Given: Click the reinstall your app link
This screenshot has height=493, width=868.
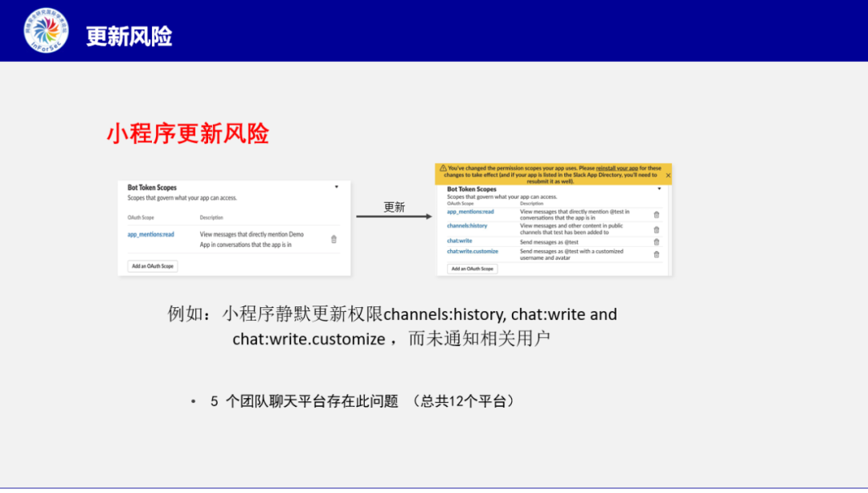Looking at the screenshot, I should click(x=616, y=167).
